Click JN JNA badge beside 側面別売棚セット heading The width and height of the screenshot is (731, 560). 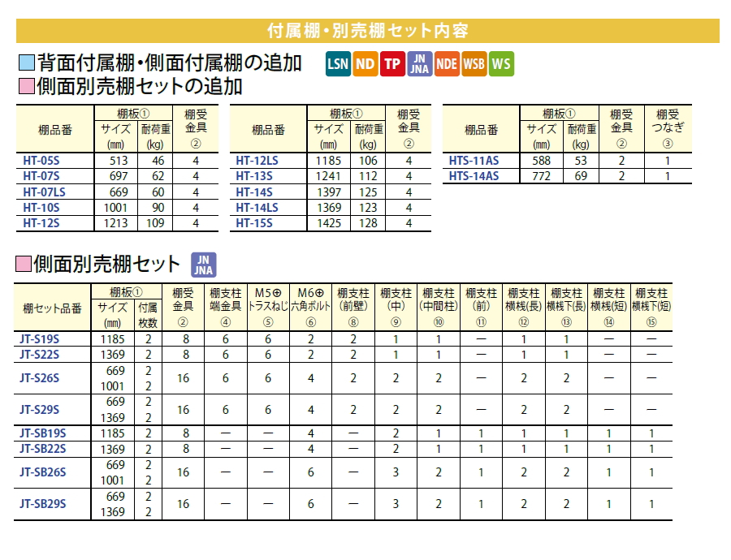(x=203, y=265)
